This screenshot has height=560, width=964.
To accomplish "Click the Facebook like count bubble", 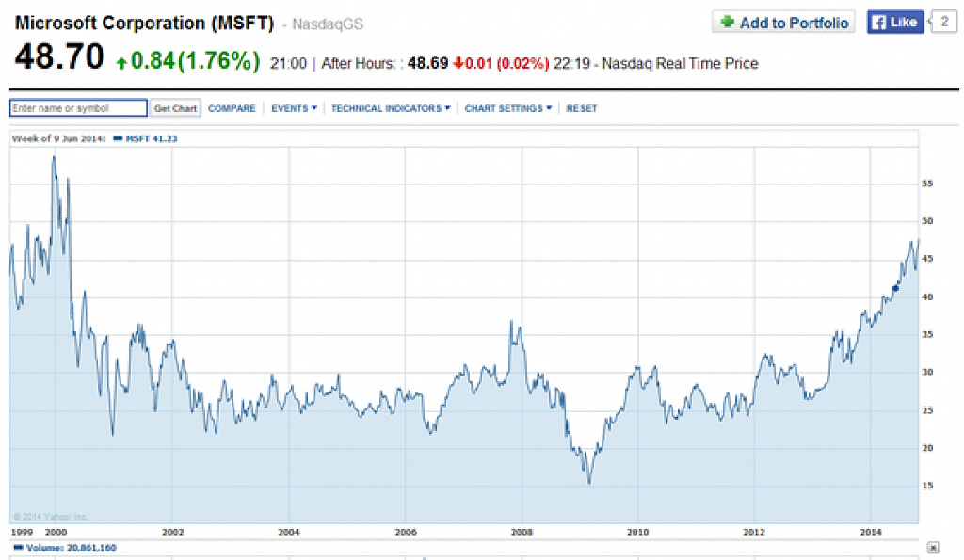I will pyautogui.click(x=943, y=23).
